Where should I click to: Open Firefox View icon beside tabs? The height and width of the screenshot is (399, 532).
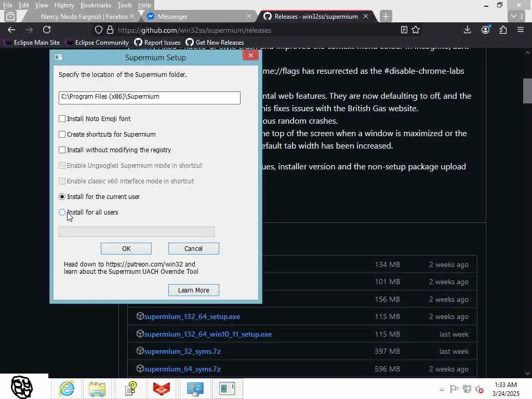(10, 16)
